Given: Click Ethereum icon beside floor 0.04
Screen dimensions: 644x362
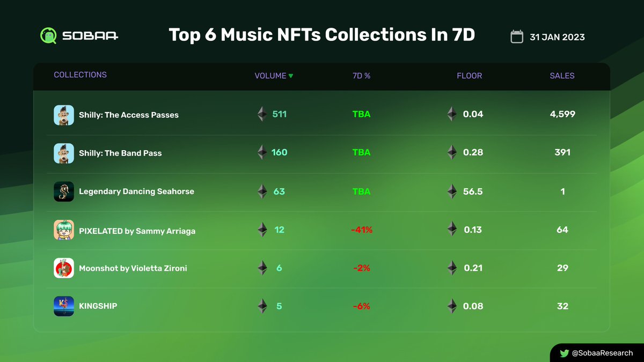Looking at the screenshot, I should coord(452,114).
